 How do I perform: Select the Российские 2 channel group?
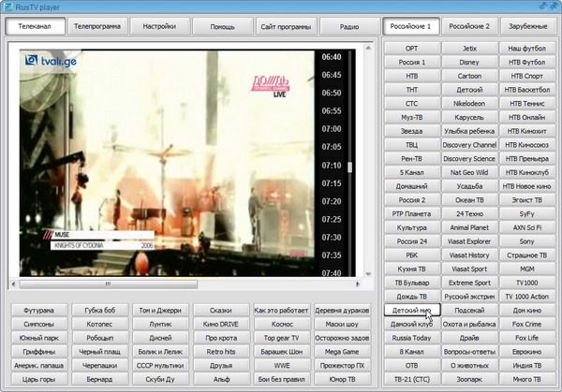(469, 26)
